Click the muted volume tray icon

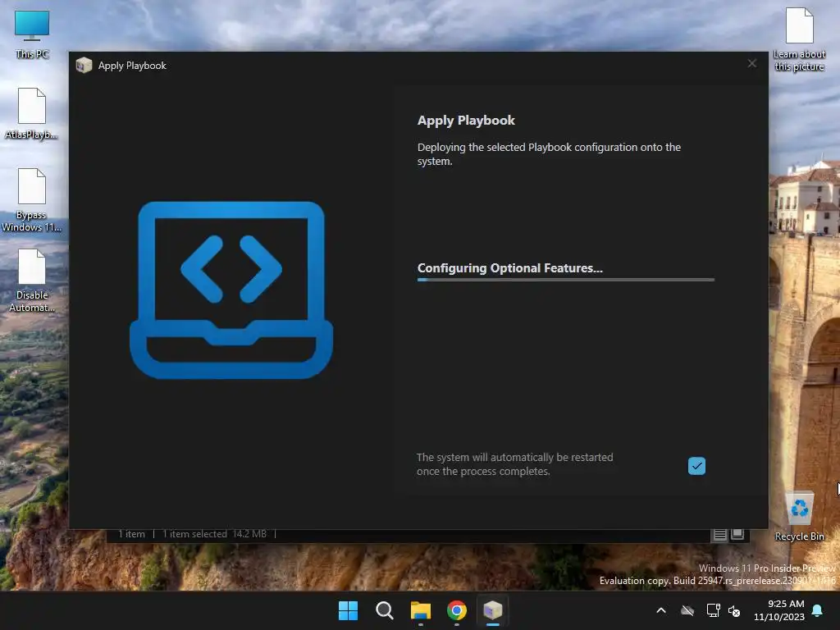[734, 610]
